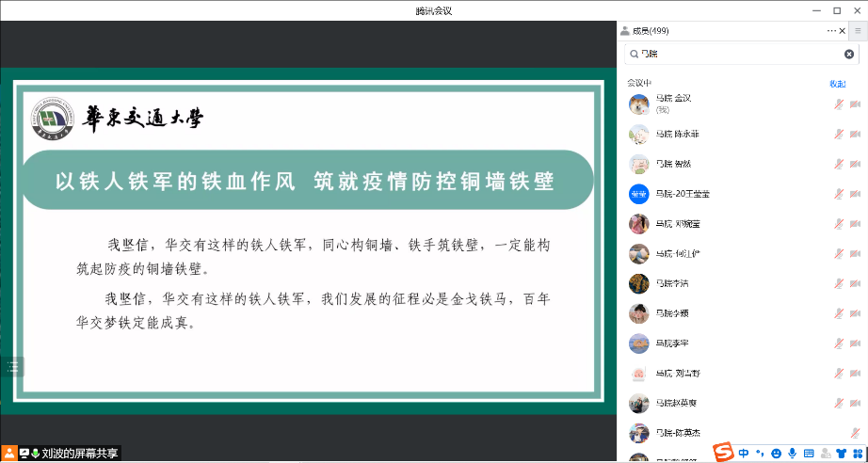
Task: Click the list menu icon on the shared screen
Action: point(12,366)
